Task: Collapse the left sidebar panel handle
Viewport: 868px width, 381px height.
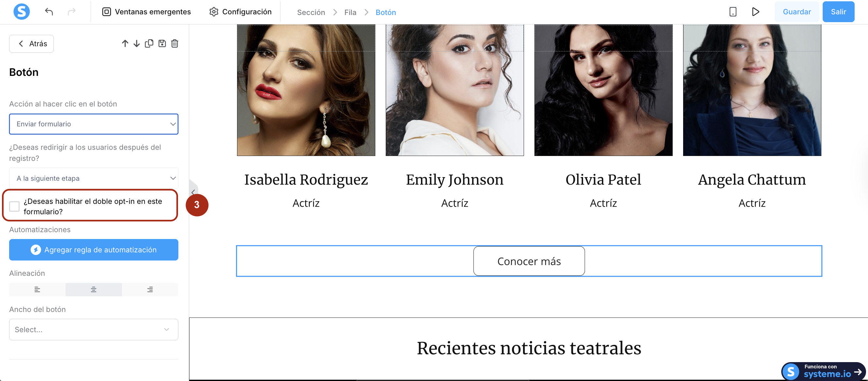Action: coord(193,192)
